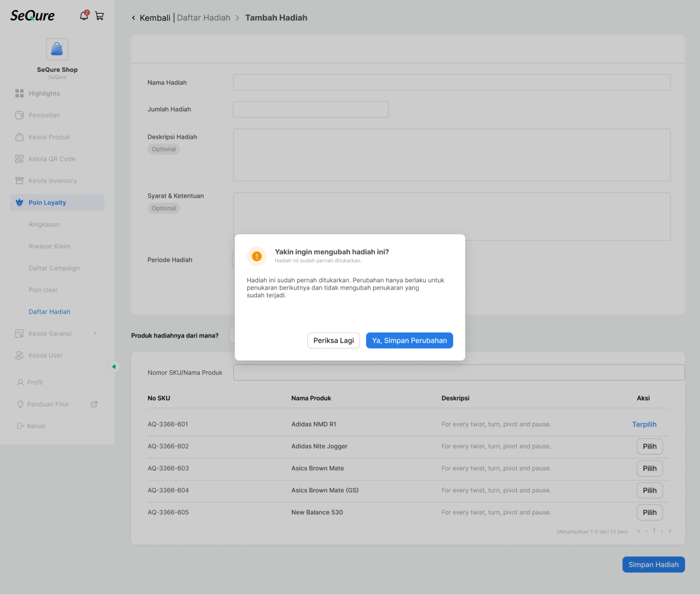
Task: Click Daftar Hadiah breadcrumb
Action: (x=203, y=18)
